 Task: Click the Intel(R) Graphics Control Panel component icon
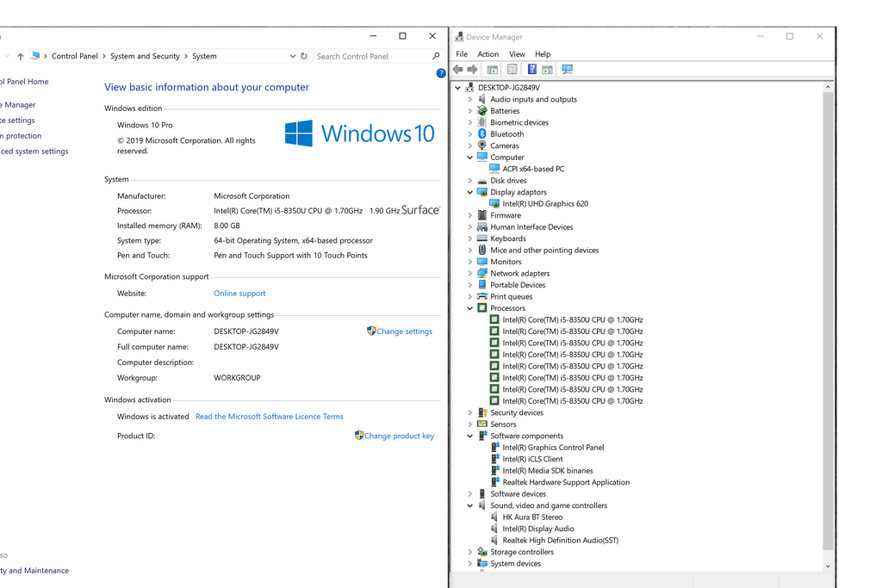coord(495,448)
